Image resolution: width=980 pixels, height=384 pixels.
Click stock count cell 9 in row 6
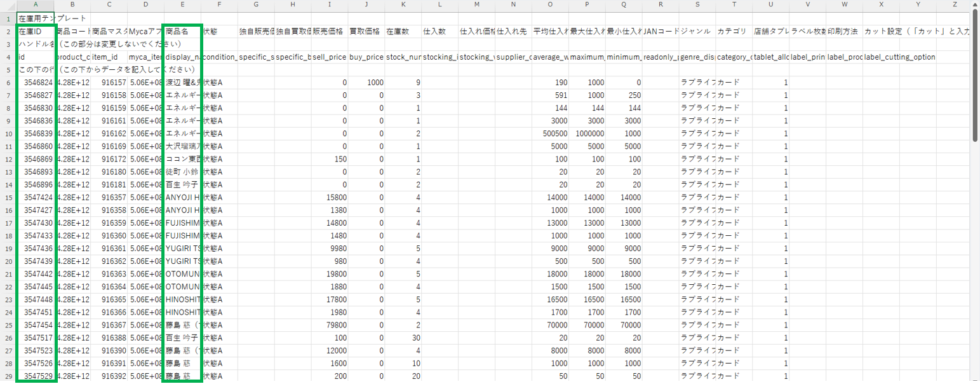coord(403,83)
